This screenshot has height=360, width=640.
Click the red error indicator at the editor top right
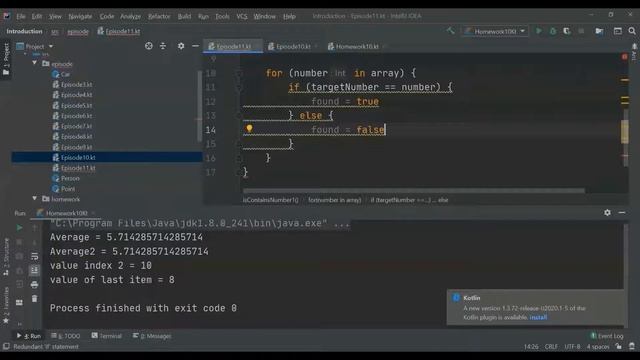pyautogui.click(x=624, y=57)
